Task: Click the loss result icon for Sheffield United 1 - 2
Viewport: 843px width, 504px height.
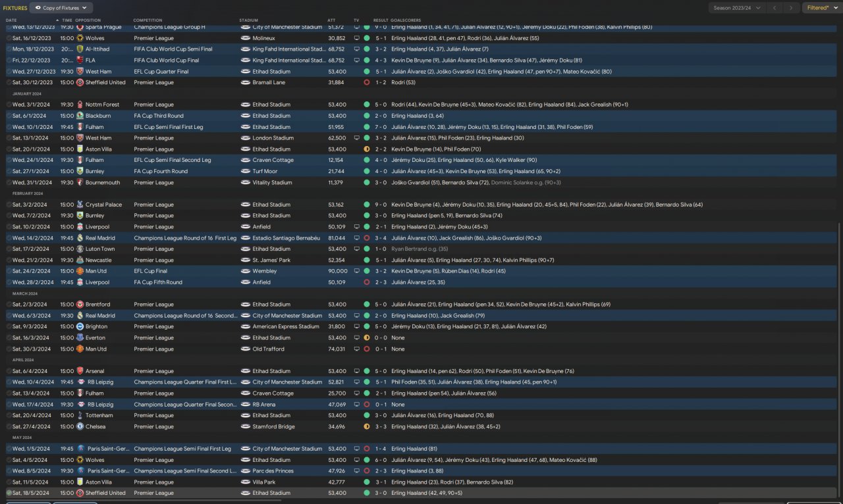Action: coord(367,82)
